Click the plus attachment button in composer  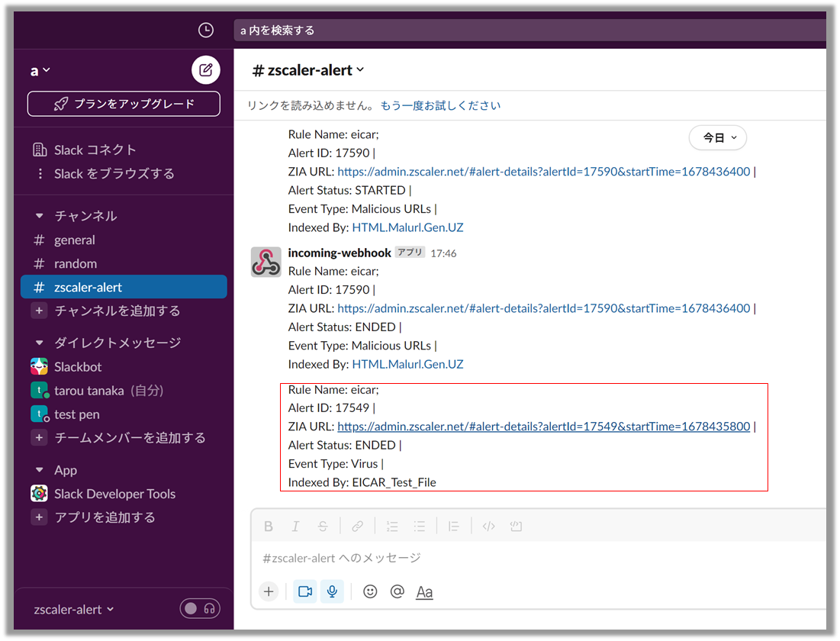coord(269,591)
